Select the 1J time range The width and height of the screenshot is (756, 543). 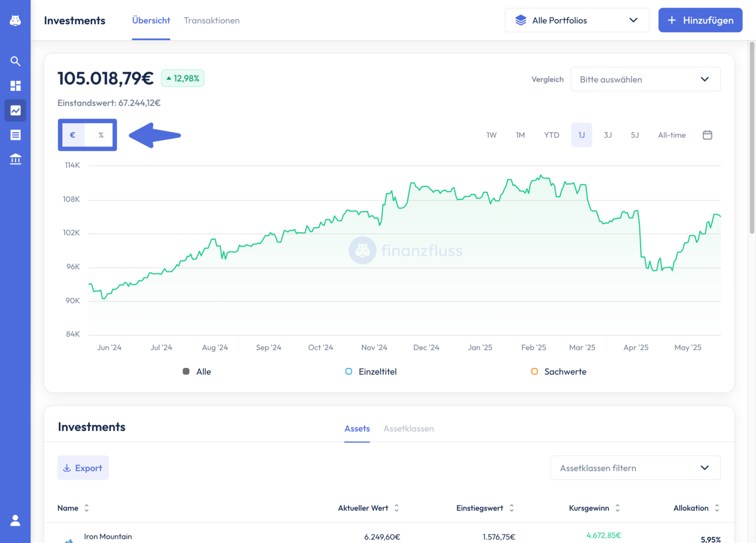[x=582, y=135]
